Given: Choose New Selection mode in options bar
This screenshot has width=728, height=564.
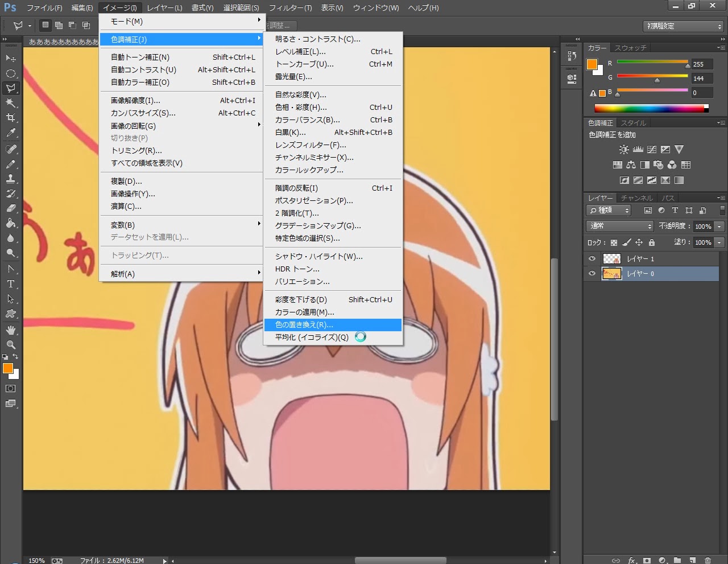Looking at the screenshot, I should 45,26.
